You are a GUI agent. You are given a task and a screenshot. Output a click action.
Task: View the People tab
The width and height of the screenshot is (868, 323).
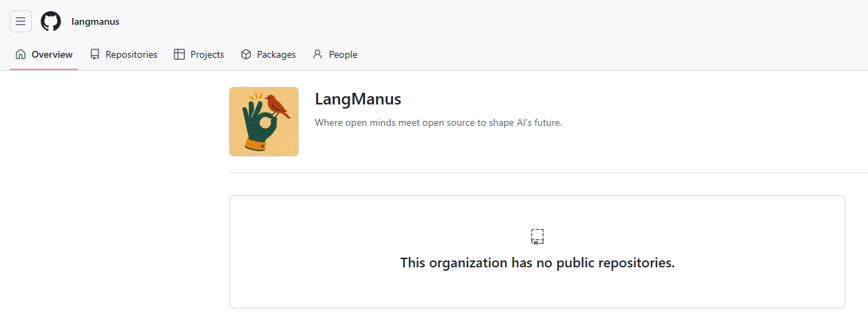343,54
